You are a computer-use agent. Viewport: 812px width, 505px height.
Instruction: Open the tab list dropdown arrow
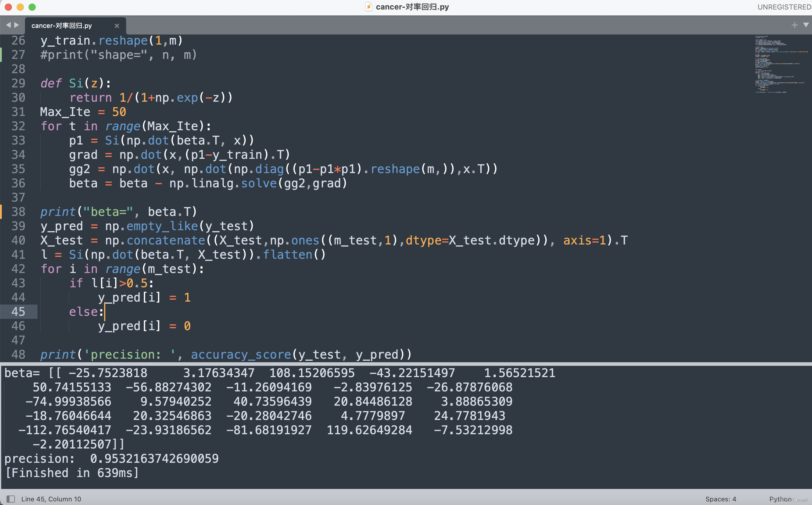point(806,25)
